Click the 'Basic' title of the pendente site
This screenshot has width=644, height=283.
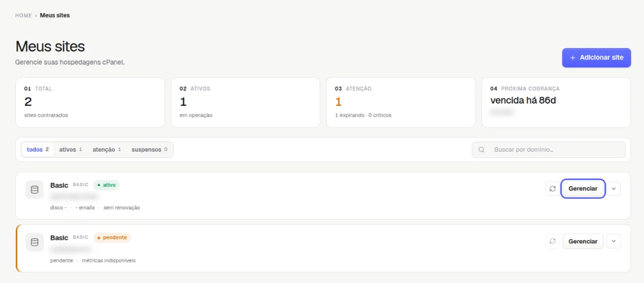coord(59,238)
